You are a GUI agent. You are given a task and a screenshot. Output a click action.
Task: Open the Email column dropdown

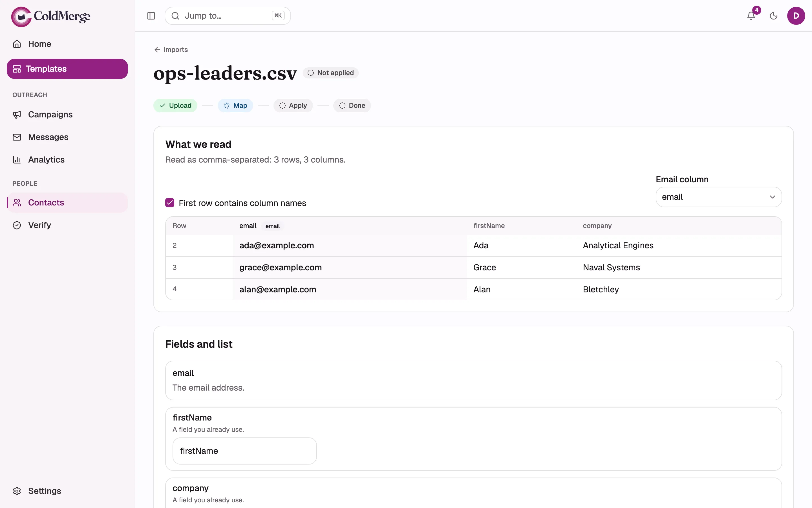point(718,197)
